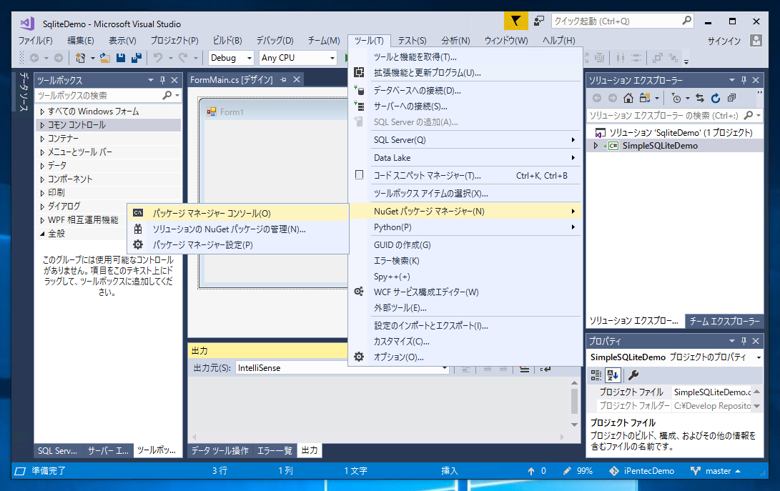Expand ダイアログ toolbox group
This screenshot has width=780, height=491.
[42, 206]
